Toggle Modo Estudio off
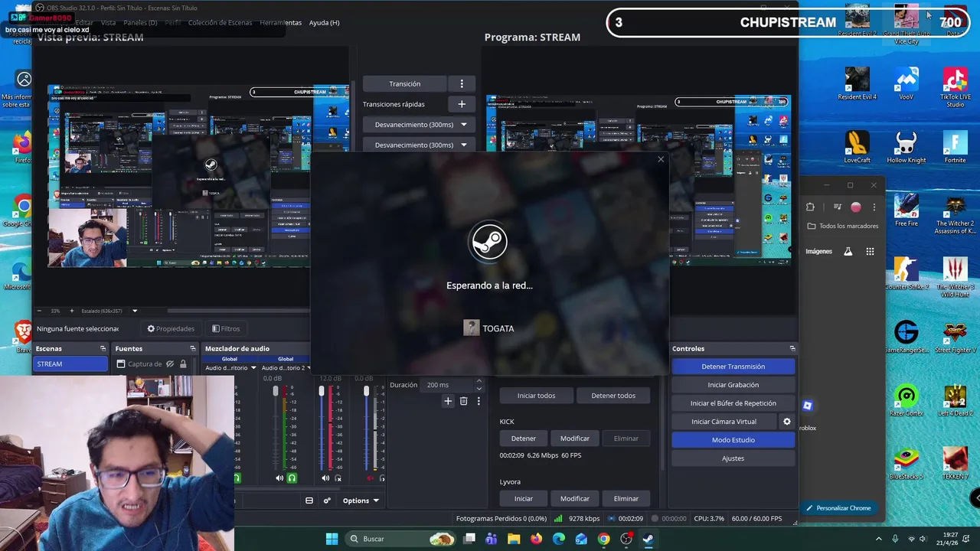 (x=733, y=440)
